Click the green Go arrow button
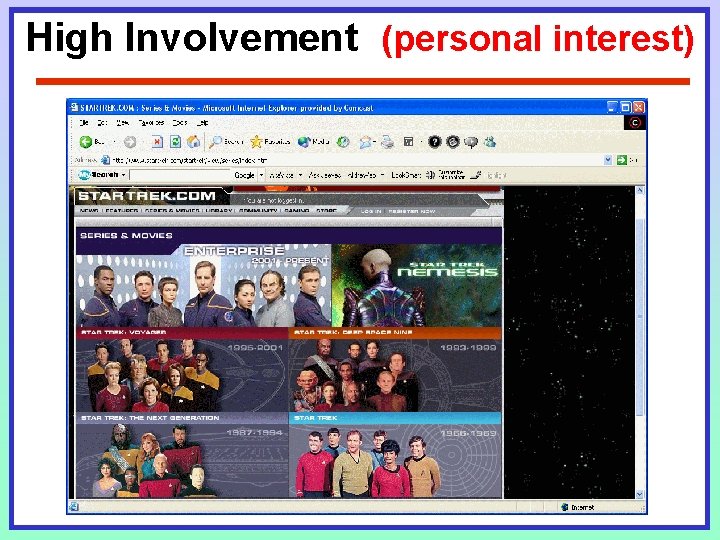 click(622, 160)
